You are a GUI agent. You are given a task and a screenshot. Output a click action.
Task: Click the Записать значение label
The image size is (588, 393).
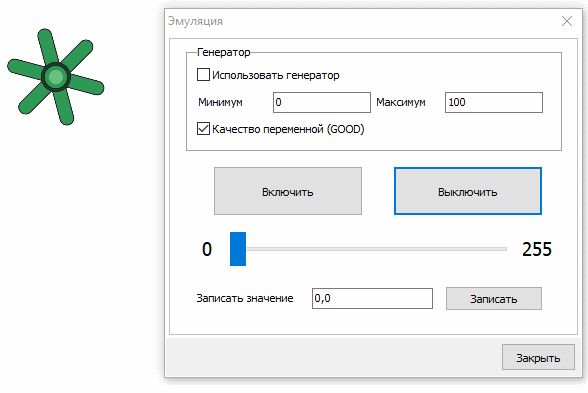tap(244, 298)
